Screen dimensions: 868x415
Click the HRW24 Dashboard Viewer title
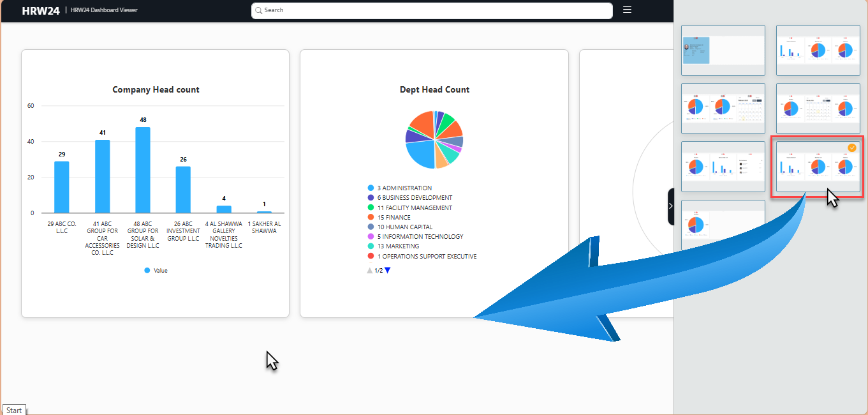click(104, 11)
